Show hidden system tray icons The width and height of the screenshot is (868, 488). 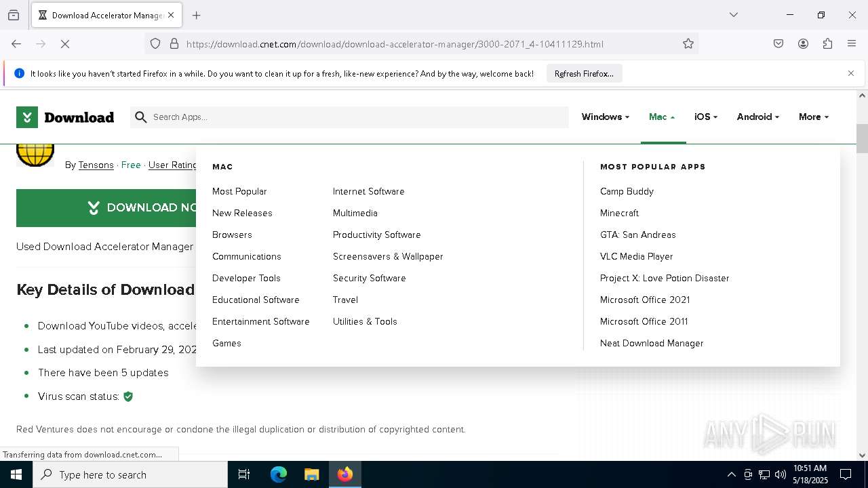click(x=731, y=474)
